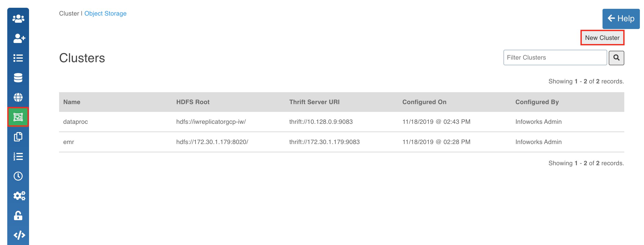Viewport: 644px width, 245px height.
Task: Click the New Cluster button
Action: tap(602, 38)
